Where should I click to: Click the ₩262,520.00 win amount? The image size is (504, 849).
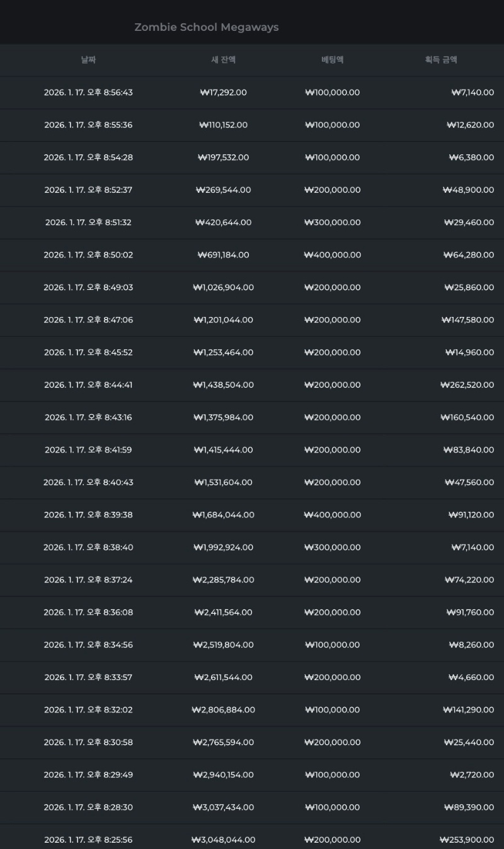(467, 385)
